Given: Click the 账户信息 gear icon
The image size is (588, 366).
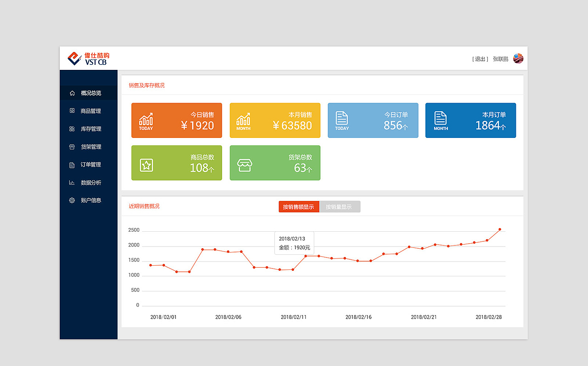Looking at the screenshot, I should pyautogui.click(x=72, y=200).
